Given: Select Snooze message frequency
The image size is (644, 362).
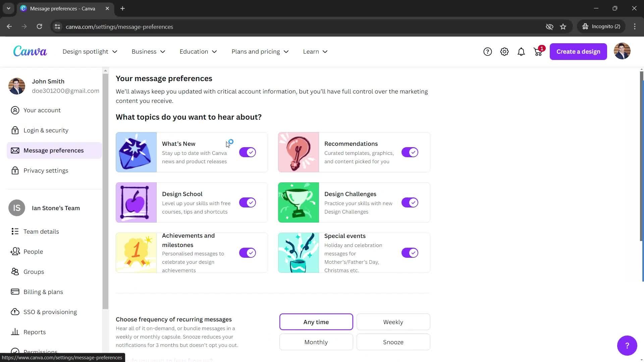Looking at the screenshot, I should click(x=393, y=342).
